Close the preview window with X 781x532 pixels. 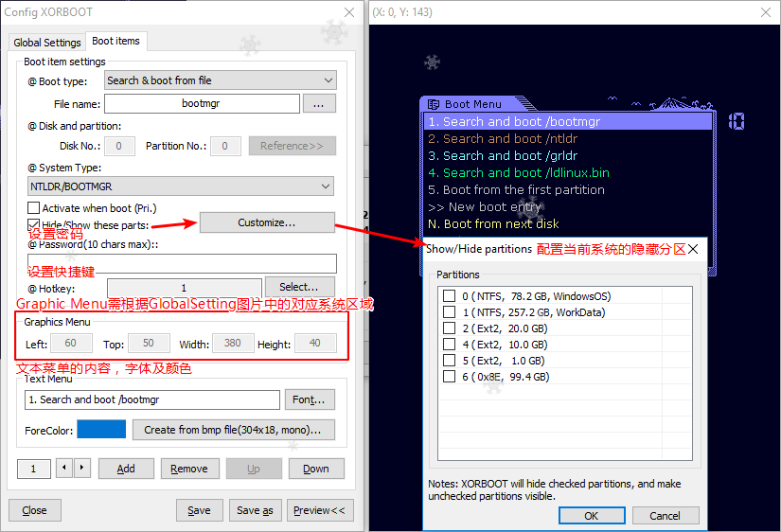click(x=766, y=12)
